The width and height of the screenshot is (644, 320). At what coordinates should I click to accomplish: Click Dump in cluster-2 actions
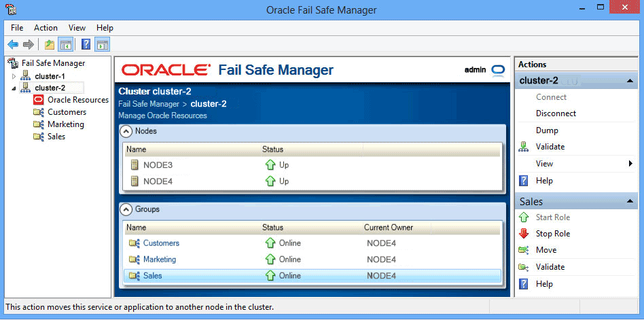(x=547, y=130)
